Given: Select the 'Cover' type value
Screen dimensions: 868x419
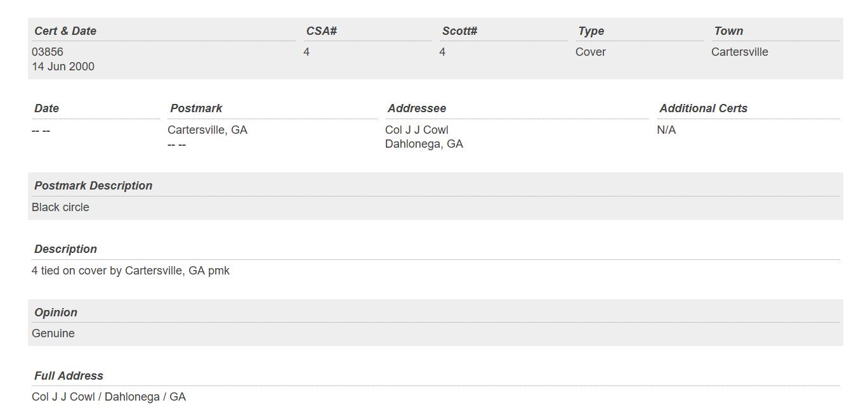Looking at the screenshot, I should tap(591, 52).
